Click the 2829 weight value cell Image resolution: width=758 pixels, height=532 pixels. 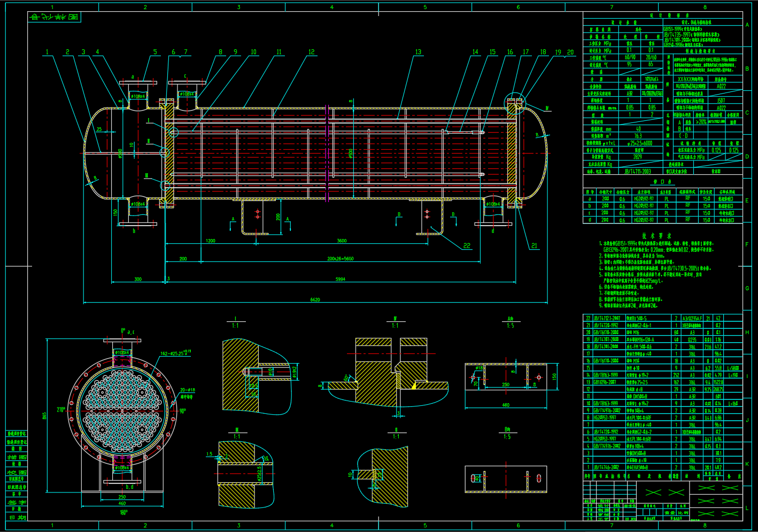point(638,157)
